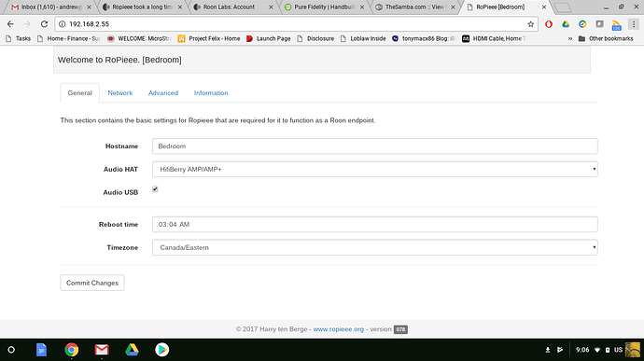644x361 pixels.
Task: Click the downloads tray icon
Action: (x=548, y=350)
